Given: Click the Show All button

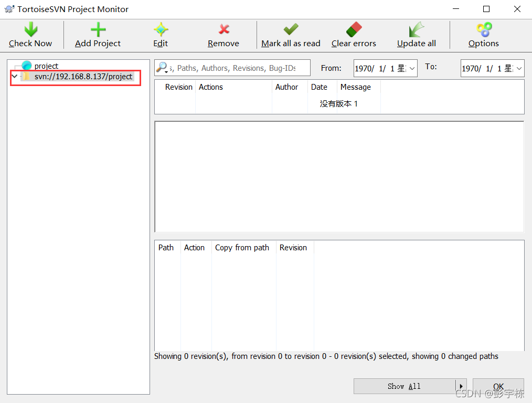Looking at the screenshot, I should (x=405, y=386).
